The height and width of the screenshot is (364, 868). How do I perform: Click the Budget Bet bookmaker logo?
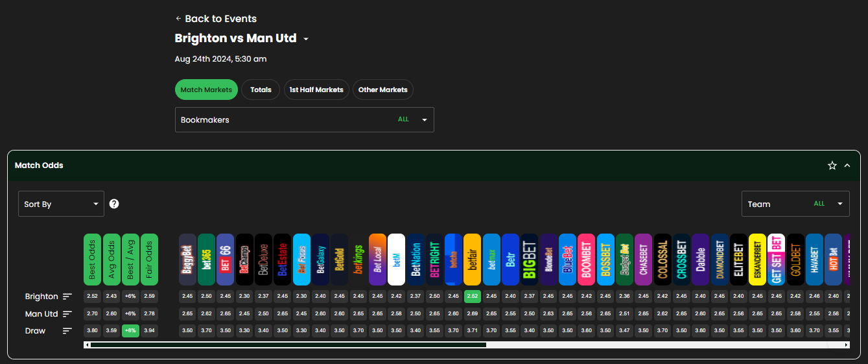pyautogui.click(x=624, y=260)
